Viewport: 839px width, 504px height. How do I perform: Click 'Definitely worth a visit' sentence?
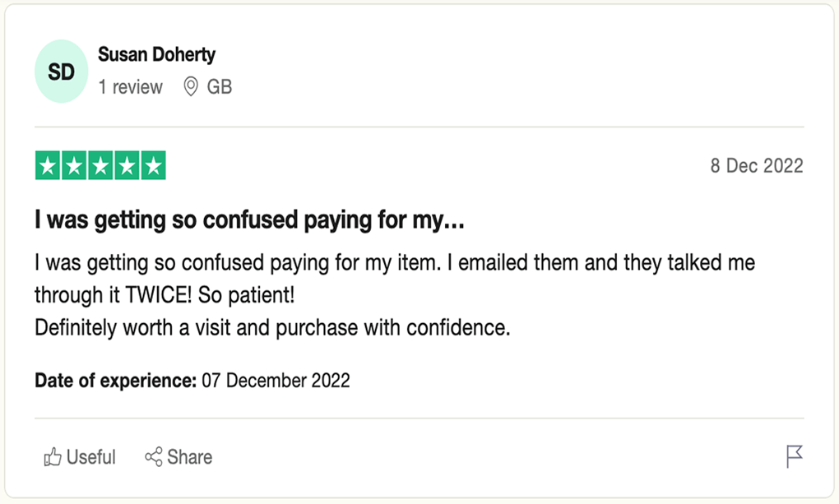click(x=272, y=327)
